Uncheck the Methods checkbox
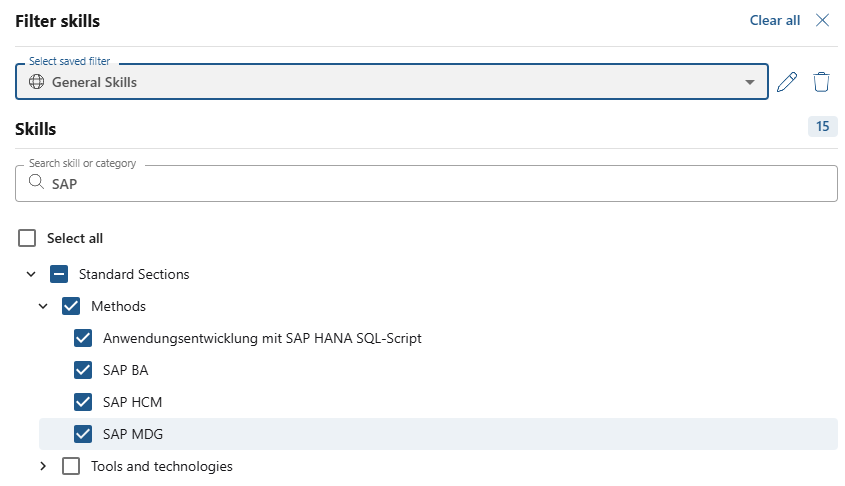845x486 pixels. 71,306
